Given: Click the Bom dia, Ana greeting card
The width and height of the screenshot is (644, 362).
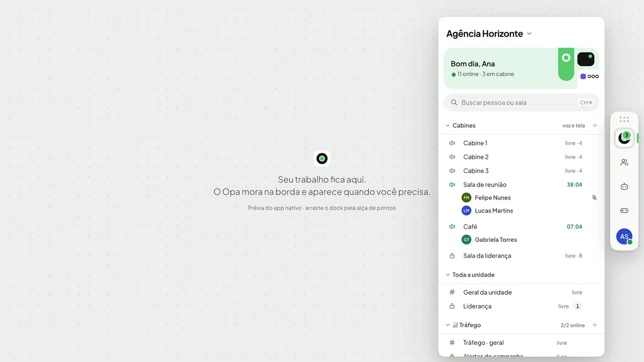Looking at the screenshot, I should (521, 68).
